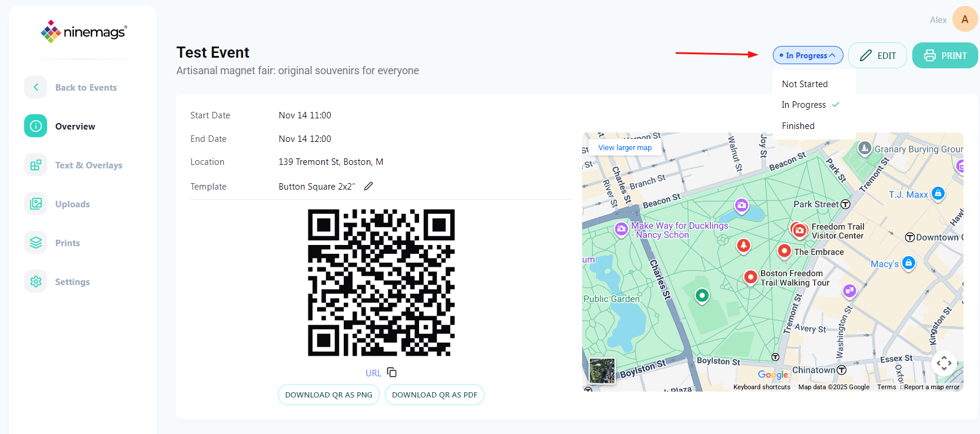Click the Boston Freedom Trail Walking Tour pin
The height and width of the screenshot is (434, 980).
click(x=750, y=277)
